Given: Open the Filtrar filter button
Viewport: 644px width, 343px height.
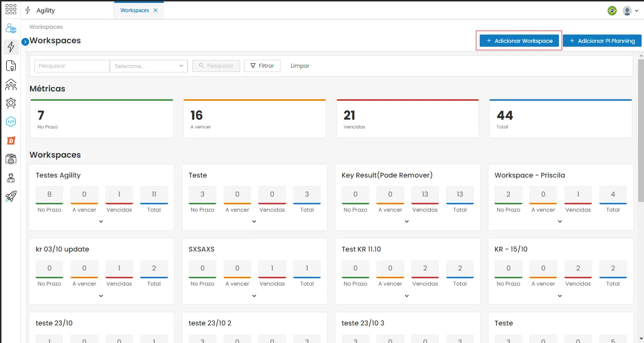Looking at the screenshot, I should (x=262, y=66).
